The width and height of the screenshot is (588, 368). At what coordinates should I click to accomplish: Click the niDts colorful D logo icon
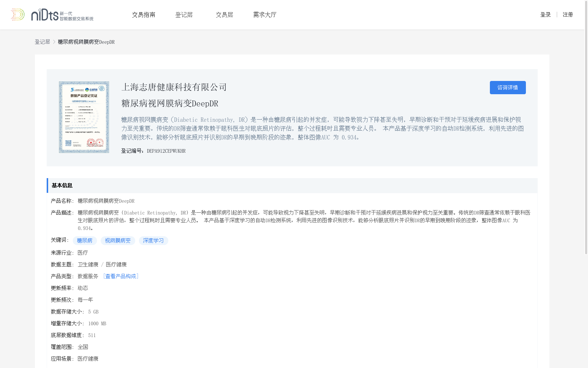(x=18, y=14)
